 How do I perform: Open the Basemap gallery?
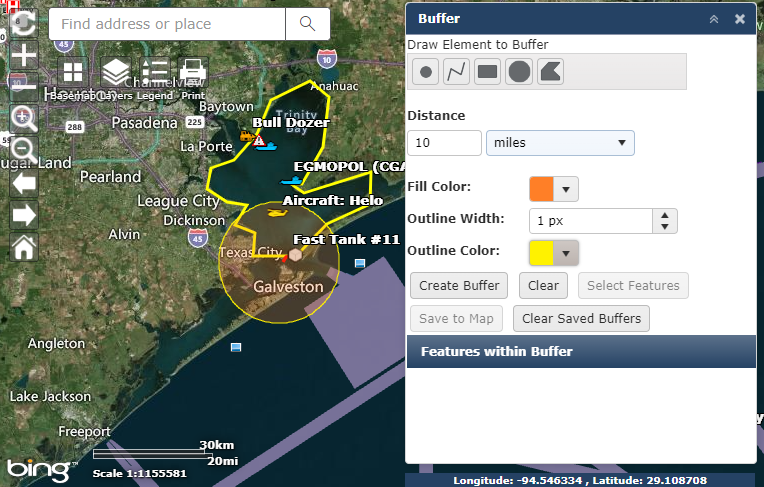72,72
